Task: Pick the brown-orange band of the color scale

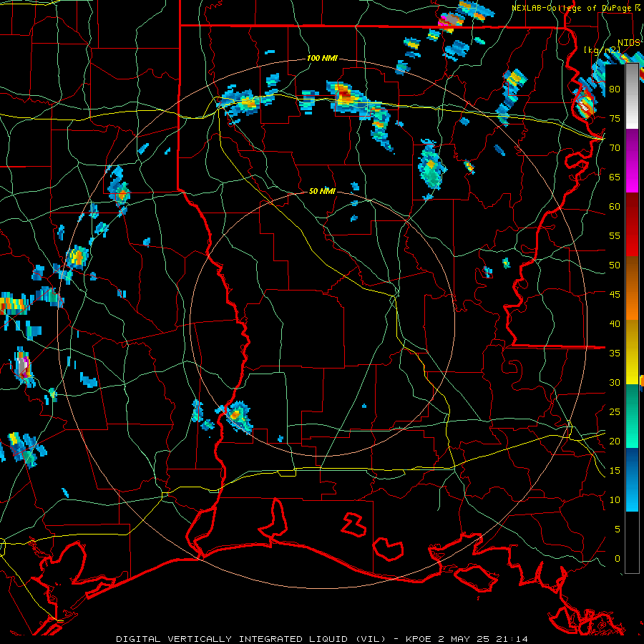Action: (632, 288)
